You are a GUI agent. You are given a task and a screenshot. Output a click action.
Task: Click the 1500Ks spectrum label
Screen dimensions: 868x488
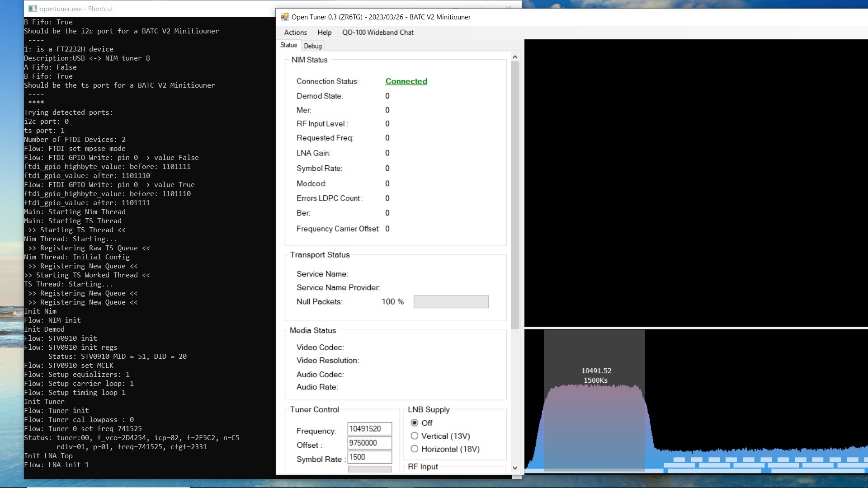[x=595, y=380]
